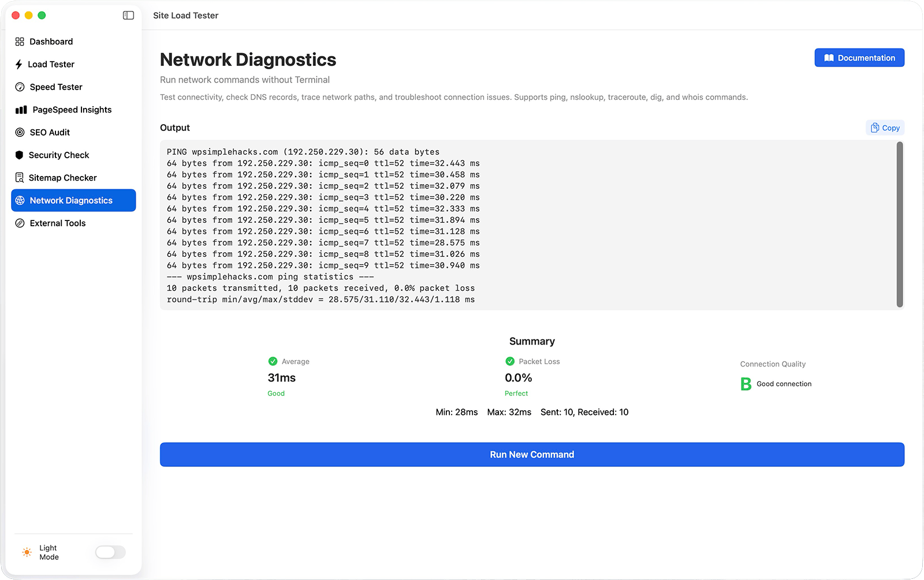Open SEO Audit via its target icon
This screenshot has width=924, height=580.
pos(19,132)
